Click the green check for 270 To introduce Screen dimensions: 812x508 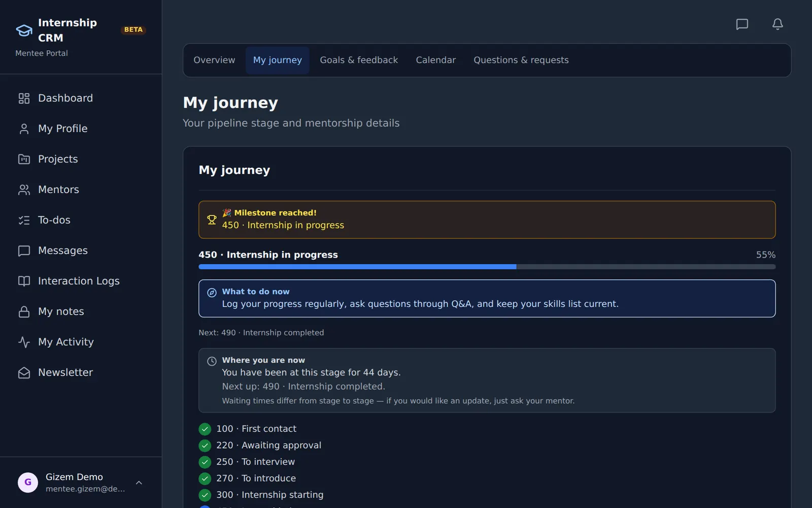205,479
